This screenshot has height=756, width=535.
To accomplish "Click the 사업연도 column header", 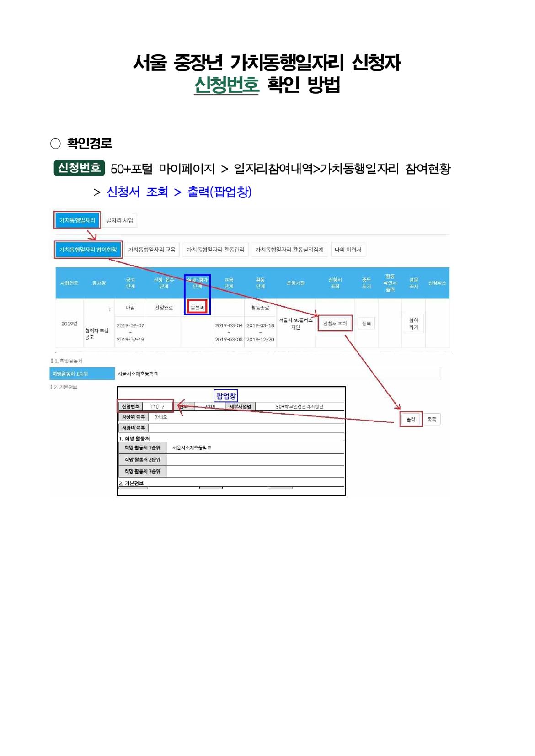I will 70,283.
